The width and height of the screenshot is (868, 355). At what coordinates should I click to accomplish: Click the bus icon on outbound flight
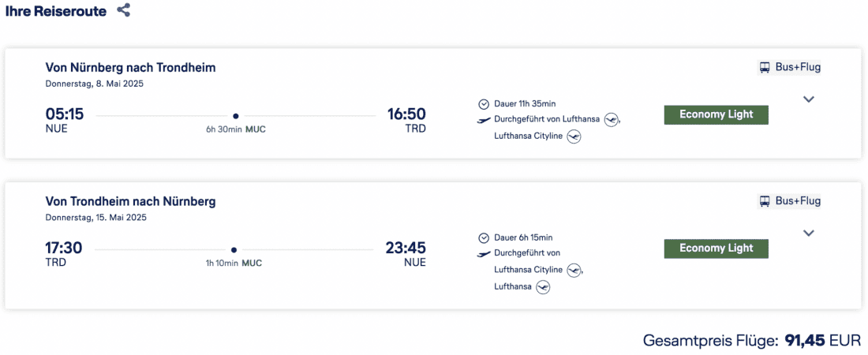pos(765,68)
